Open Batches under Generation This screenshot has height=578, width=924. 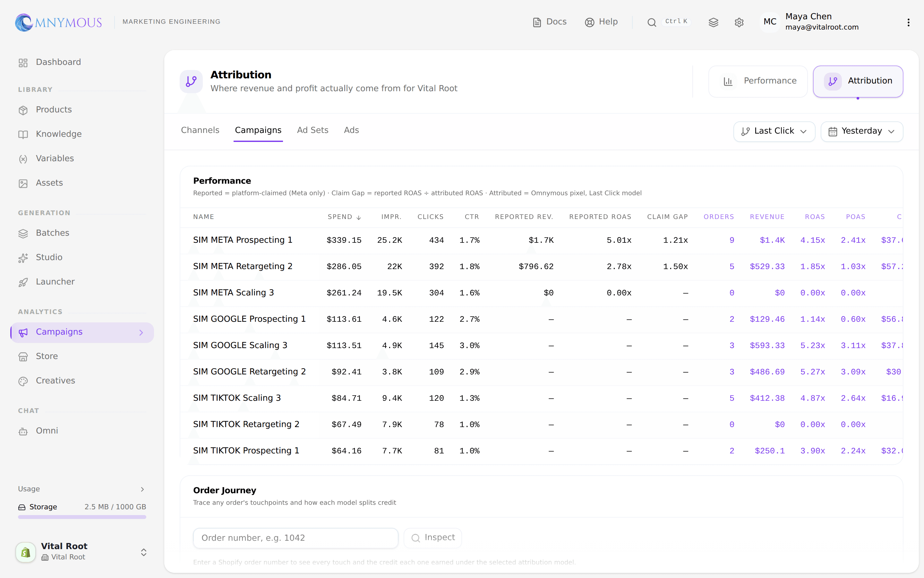[82, 233]
